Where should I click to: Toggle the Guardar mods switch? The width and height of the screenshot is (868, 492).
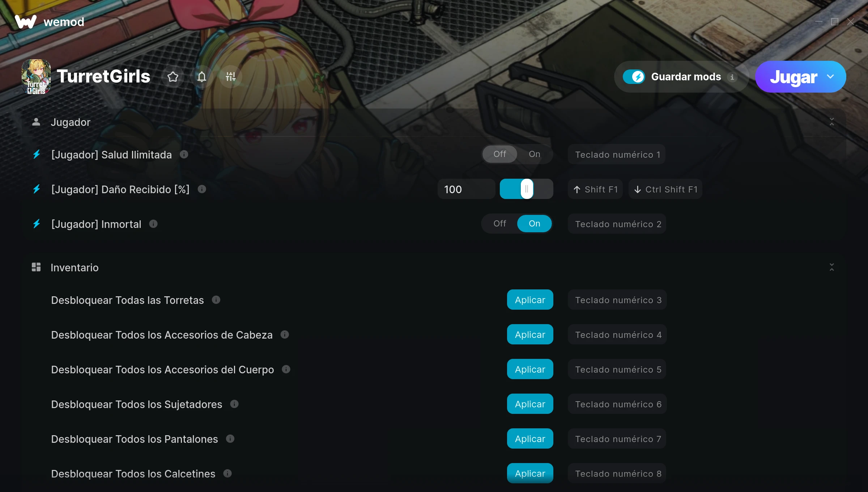(634, 77)
